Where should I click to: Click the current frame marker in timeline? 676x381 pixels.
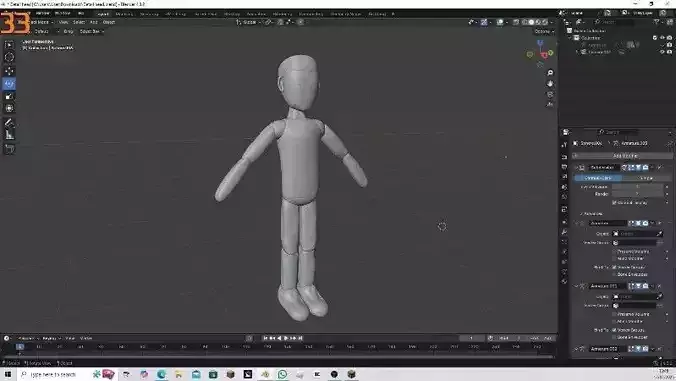point(20,347)
